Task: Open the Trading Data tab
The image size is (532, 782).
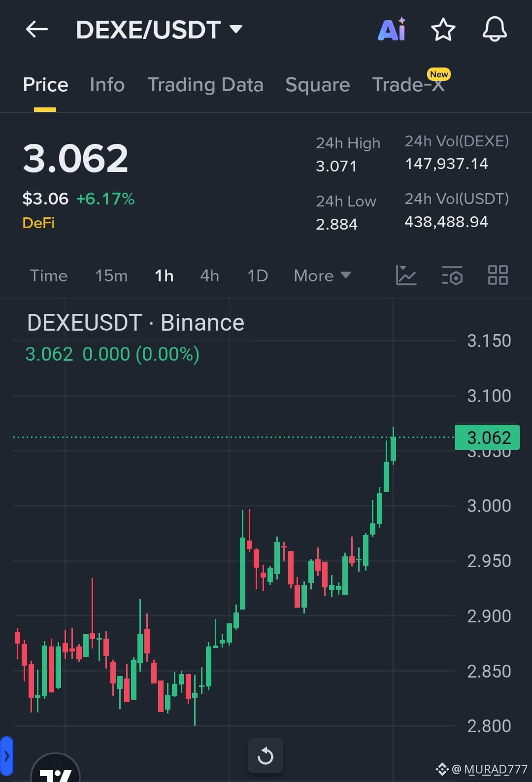Action: point(205,85)
